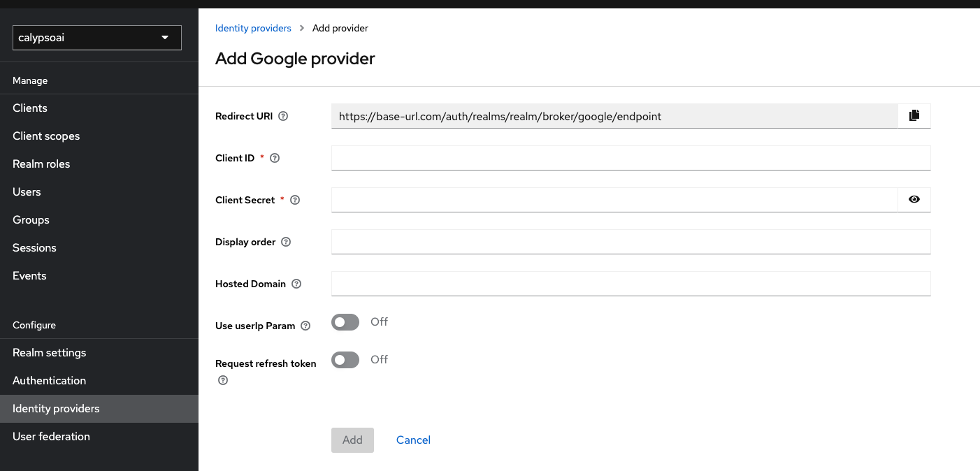This screenshot has width=980, height=471.
Task: Click the Identity providers breadcrumb link
Action: pos(253,28)
